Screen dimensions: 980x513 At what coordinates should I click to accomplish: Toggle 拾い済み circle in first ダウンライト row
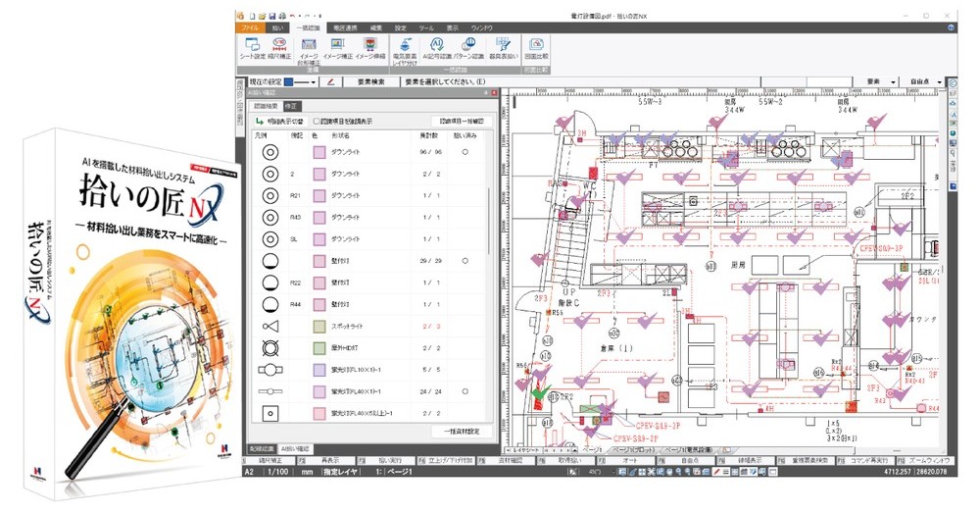click(465, 152)
